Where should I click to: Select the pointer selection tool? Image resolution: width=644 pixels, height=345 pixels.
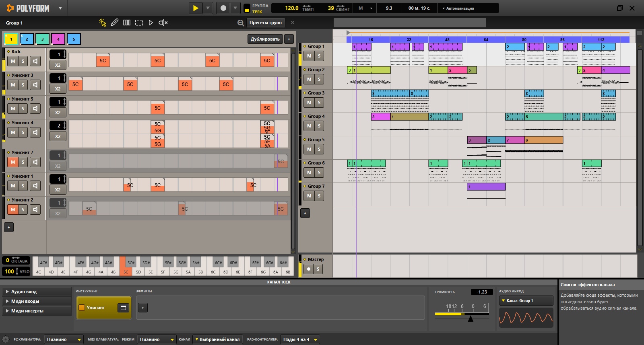click(103, 23)
